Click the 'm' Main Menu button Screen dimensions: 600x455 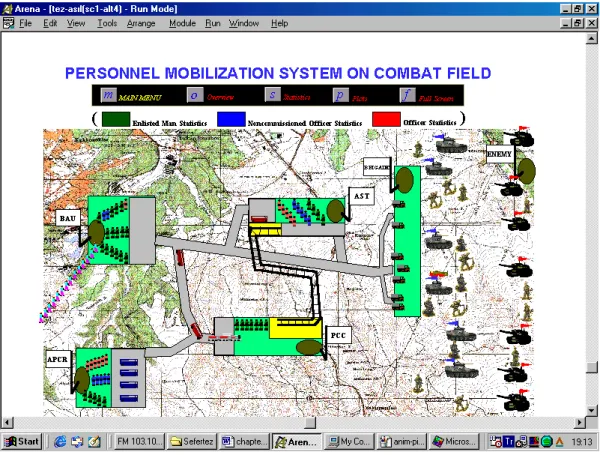pos(108,95)
